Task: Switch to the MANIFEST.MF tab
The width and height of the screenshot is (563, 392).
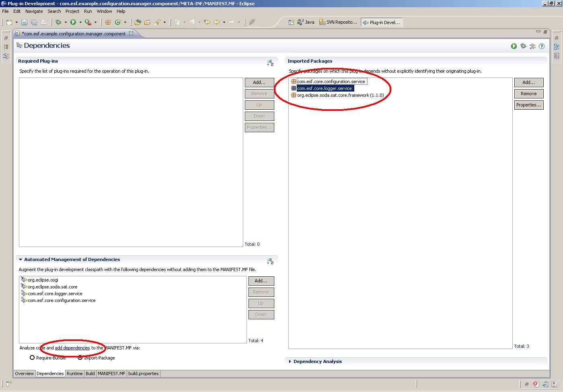Action: coord(111,374)
